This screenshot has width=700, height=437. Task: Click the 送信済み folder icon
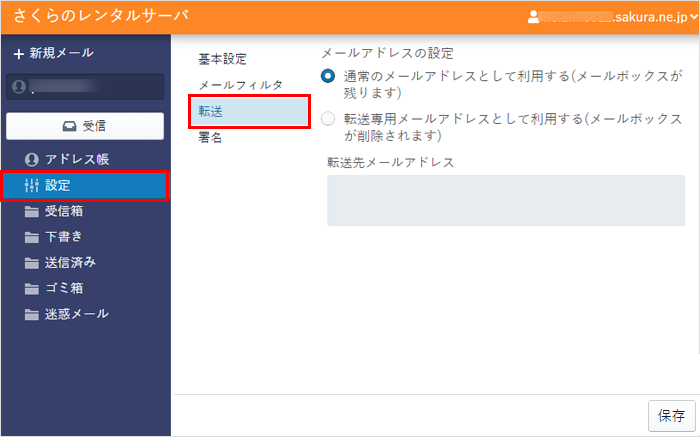[x=31, y=263]
